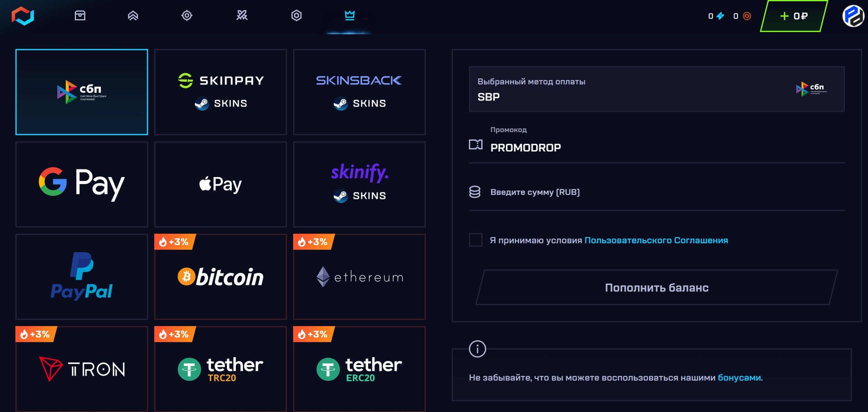Click the info circle icon
This screenshot has width=868, height=412.
click(477, 349)
